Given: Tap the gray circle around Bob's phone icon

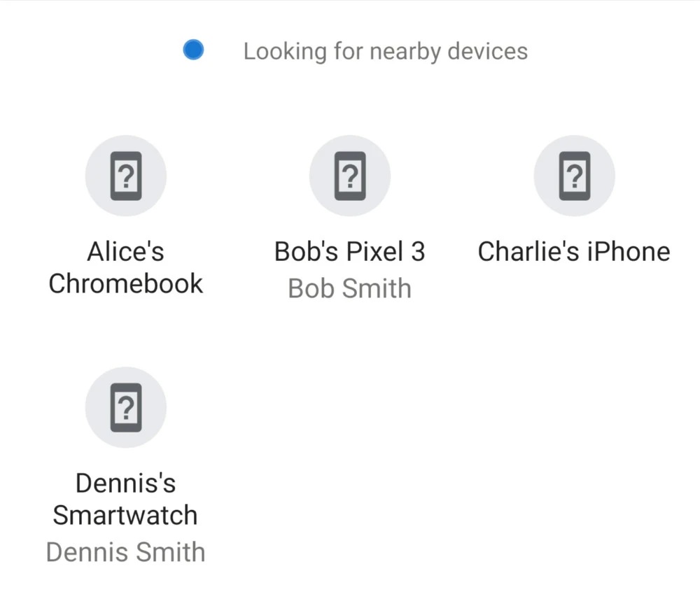Looking at the screenshot, I should [x=350, y=176].
